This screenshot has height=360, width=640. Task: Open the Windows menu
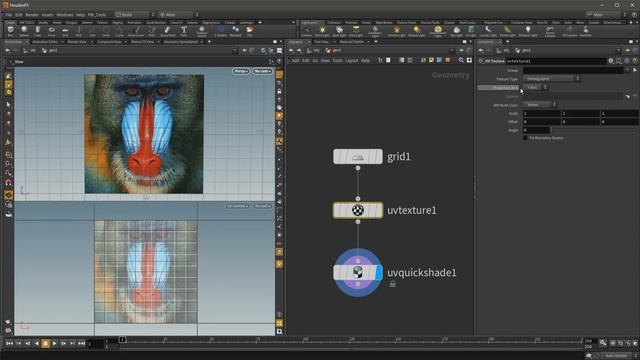tap(65, 15)
